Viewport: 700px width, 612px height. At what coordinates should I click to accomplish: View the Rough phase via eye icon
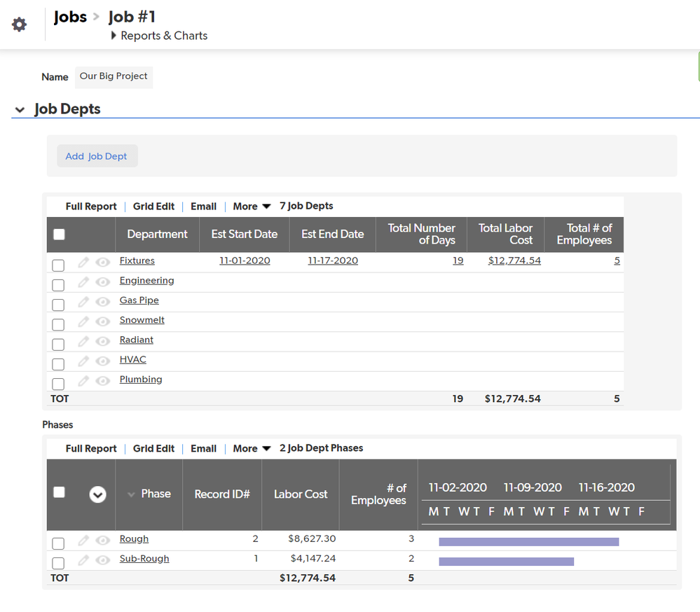[x=103, y=541]
